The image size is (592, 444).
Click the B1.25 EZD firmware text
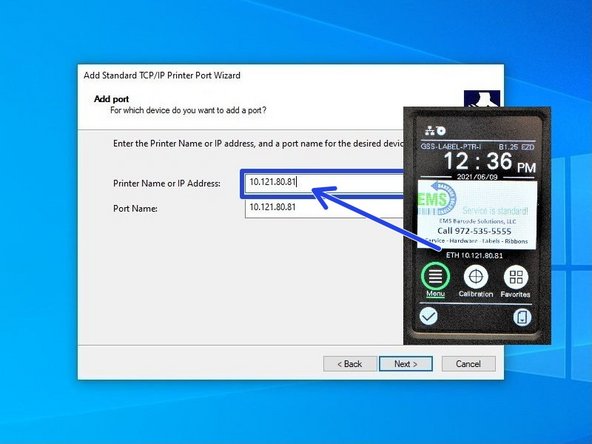click(516, 147)
